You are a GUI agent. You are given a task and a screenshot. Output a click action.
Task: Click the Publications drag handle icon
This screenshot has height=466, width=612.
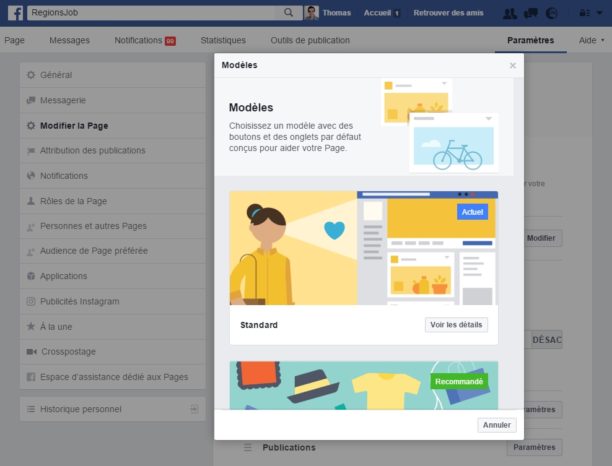(247, 447)
